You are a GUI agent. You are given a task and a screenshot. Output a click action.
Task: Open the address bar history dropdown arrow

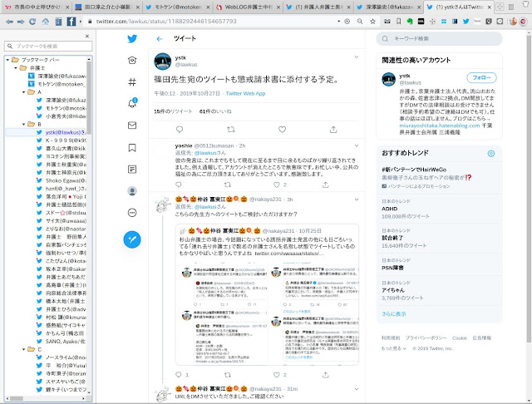(338, 22)
